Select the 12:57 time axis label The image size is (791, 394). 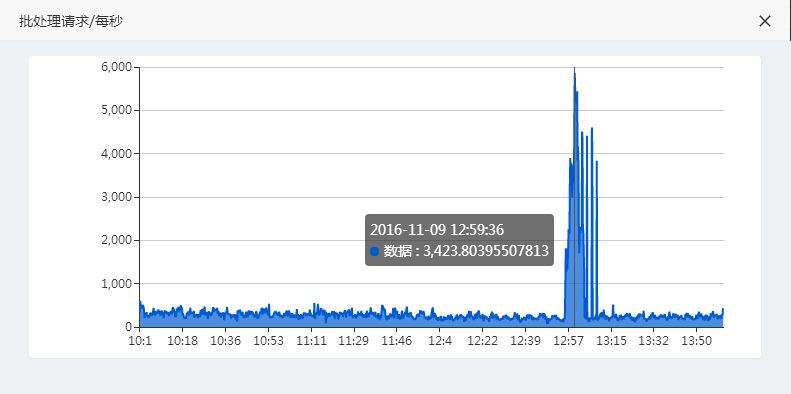pyautogui.click(x=569, y=341)
